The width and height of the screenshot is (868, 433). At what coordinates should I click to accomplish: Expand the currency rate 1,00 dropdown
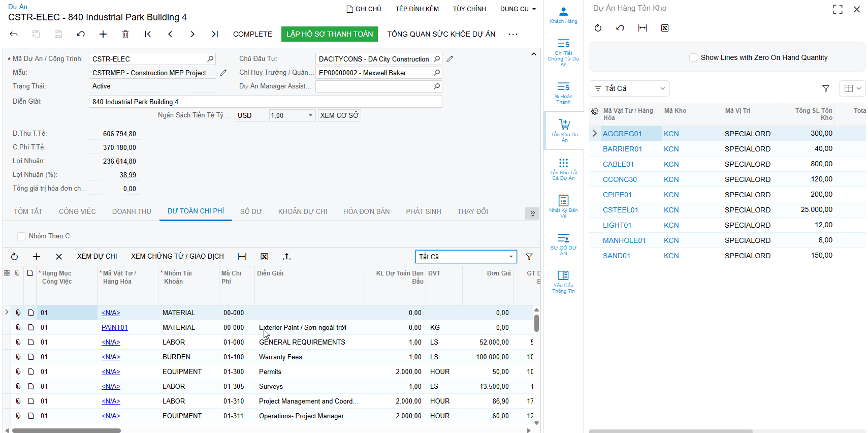pyautogui.click(x=310, y=115)
